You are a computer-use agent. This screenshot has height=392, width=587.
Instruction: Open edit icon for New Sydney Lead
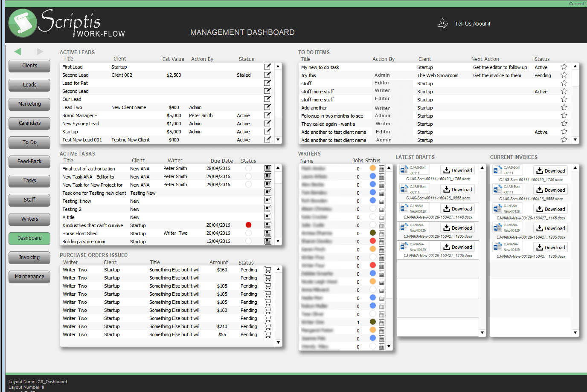point(267,123)
